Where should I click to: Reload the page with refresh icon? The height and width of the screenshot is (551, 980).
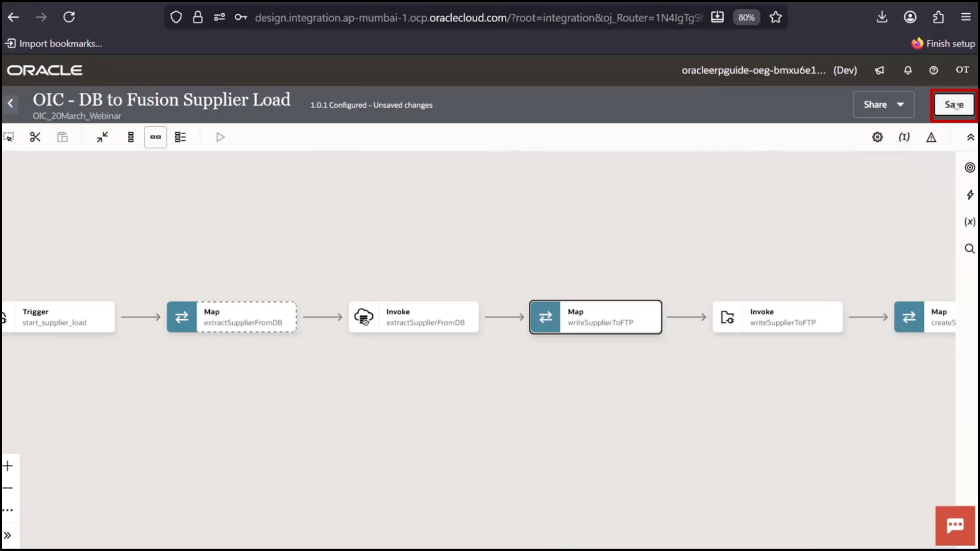(x=69, y=17)
